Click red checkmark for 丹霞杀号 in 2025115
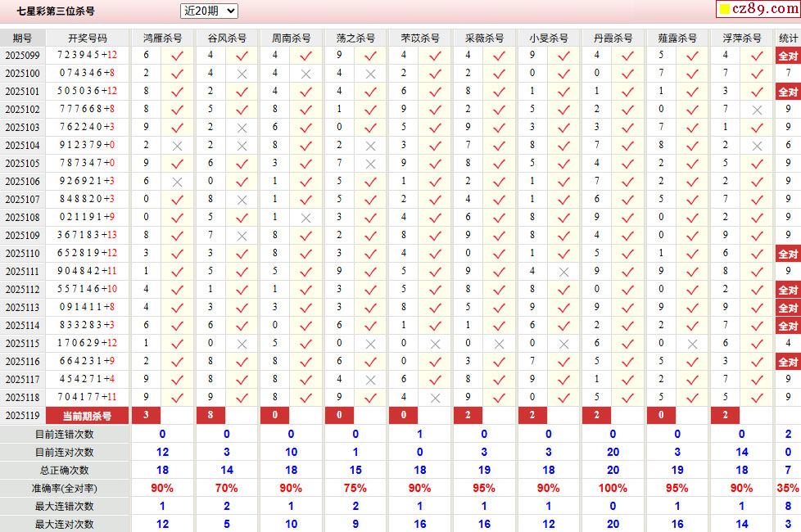Screen dimensions: 801x532 coord(628,344)
